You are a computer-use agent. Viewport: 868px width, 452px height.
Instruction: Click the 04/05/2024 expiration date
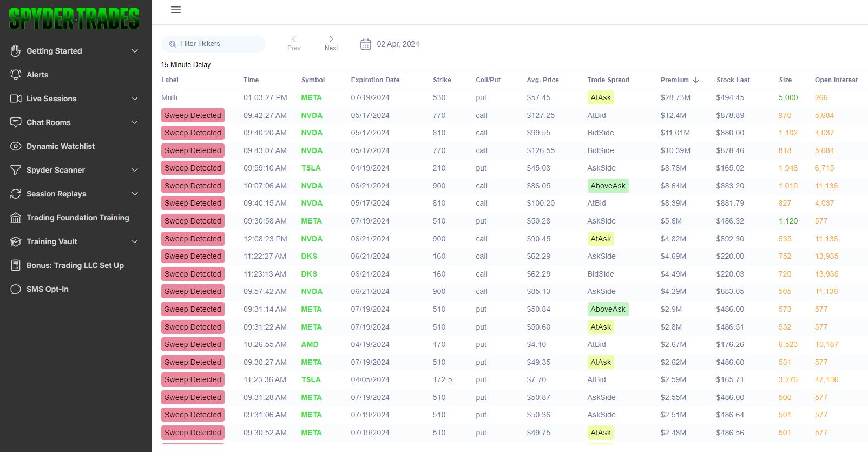coord(370,379)
